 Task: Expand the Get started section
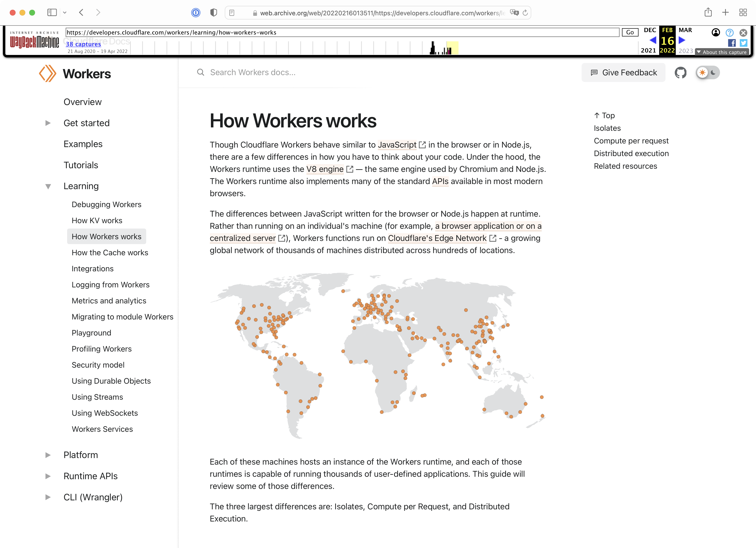tap(48, 123)
